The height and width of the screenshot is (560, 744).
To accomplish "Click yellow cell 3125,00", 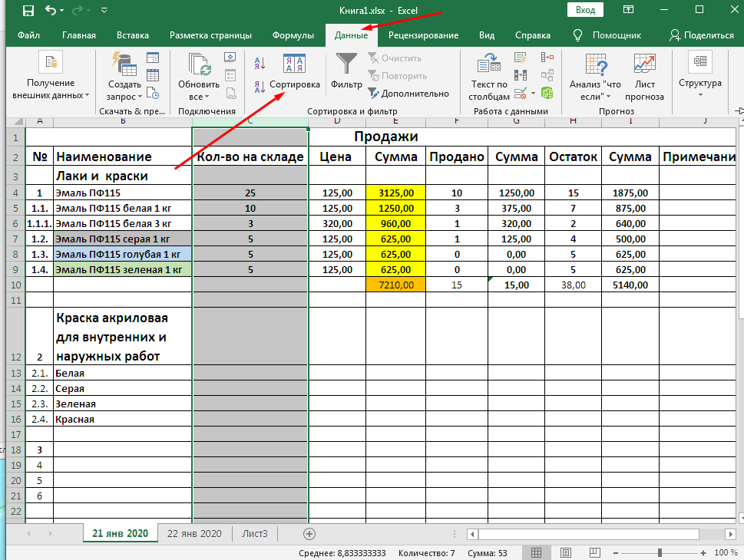I will point(395,193).
